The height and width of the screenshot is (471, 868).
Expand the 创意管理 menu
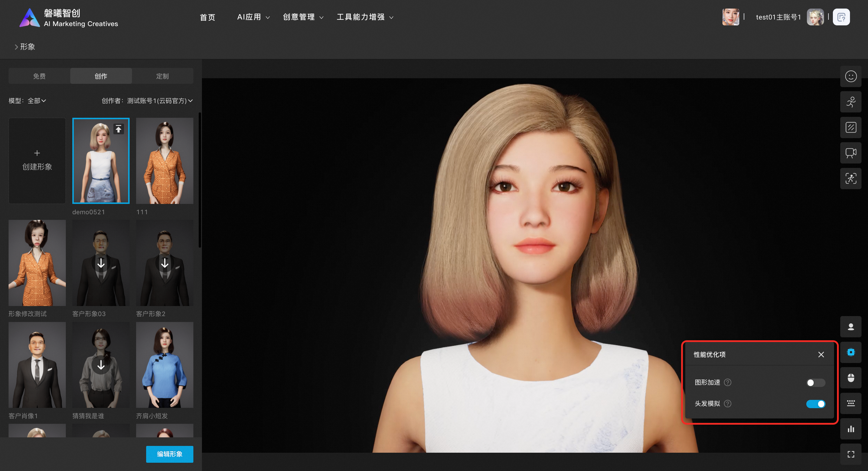(303, 17)
